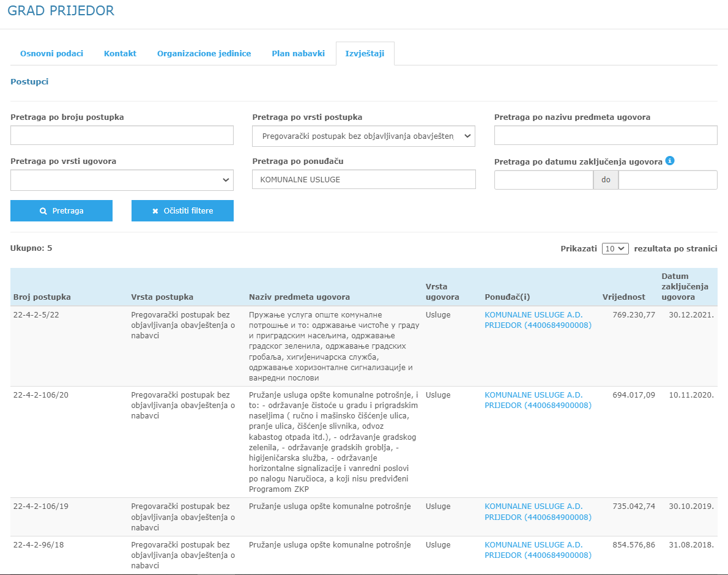Click the contract date start field
Image resolution: width=728 pixels, height=575 pixels.
(x=543, y=180)
